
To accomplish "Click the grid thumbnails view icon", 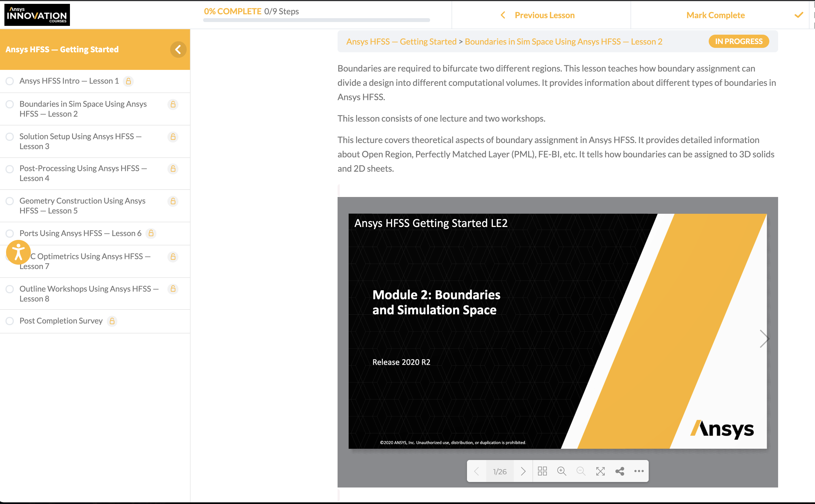I will point(542,471).
